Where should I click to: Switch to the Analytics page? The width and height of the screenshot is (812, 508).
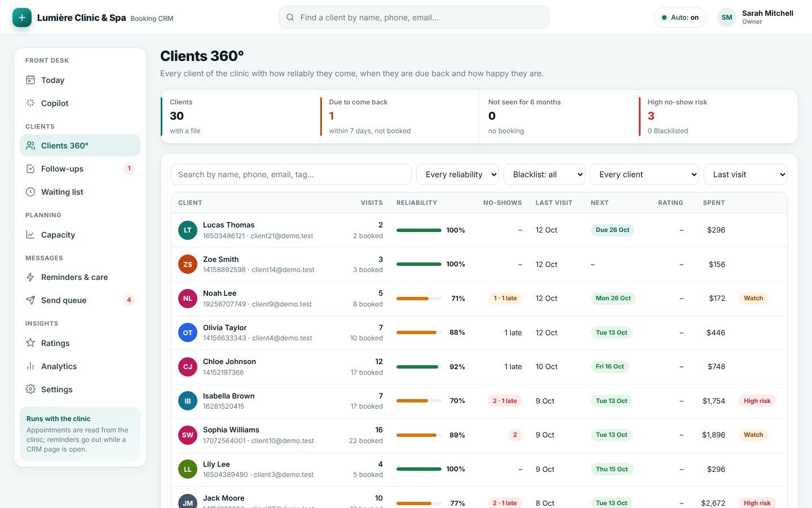(x=80, y=366)
